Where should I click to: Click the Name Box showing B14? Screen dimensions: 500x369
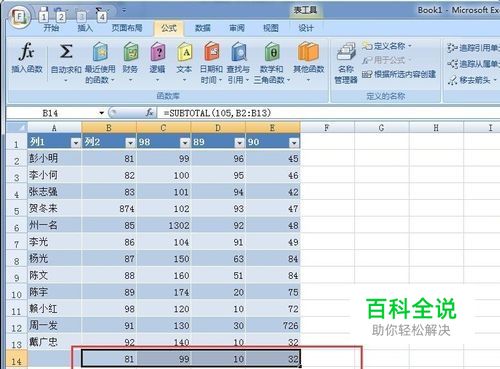coord(52,113)
